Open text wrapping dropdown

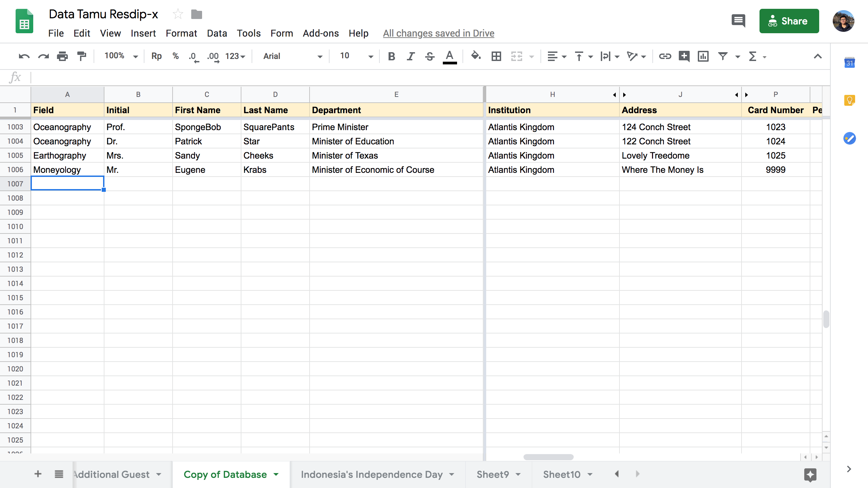click(x=609, y=56)
